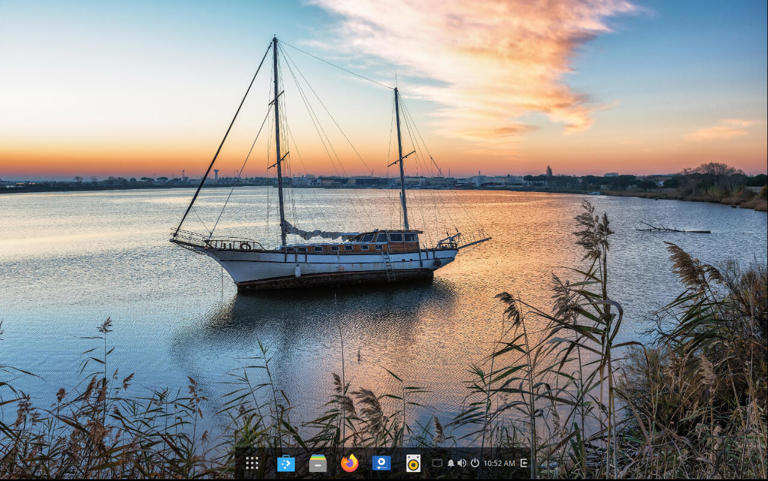
Task: Open the blue video player app
Action: (381, 463)
